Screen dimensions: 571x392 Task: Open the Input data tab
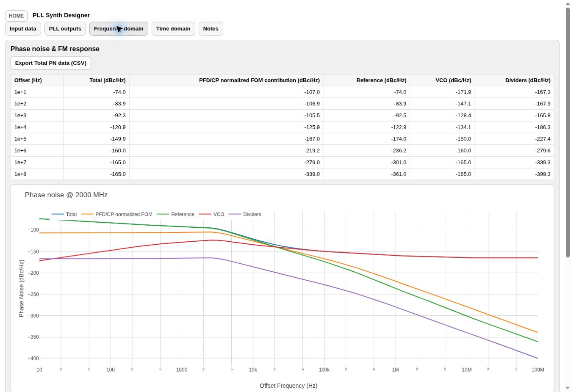point(23,29)
